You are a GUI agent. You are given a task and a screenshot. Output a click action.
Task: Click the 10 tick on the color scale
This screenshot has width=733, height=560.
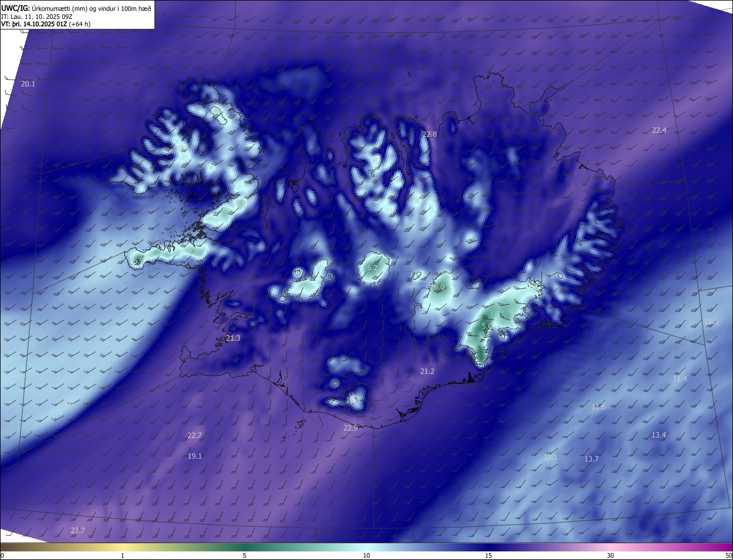pyautogui.click(x=366, y=555)
